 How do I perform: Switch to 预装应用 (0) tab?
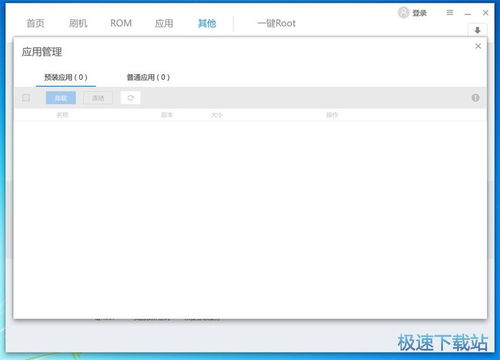pyautogui.click(x=66, y=77)
